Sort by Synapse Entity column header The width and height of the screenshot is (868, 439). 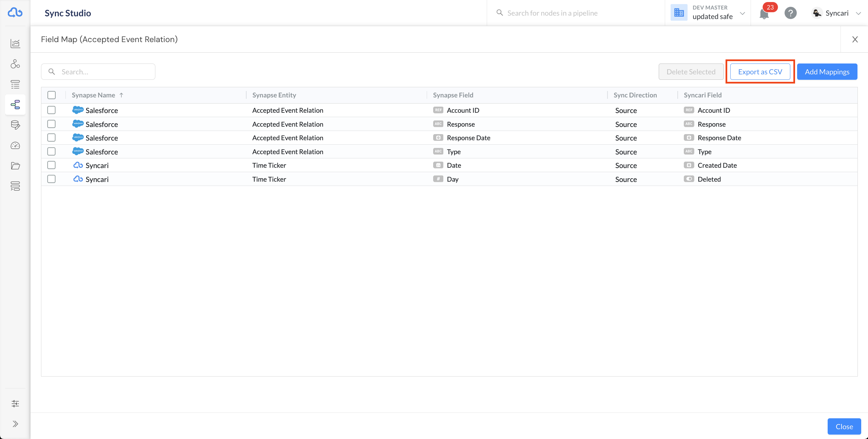tap(274, 95)
